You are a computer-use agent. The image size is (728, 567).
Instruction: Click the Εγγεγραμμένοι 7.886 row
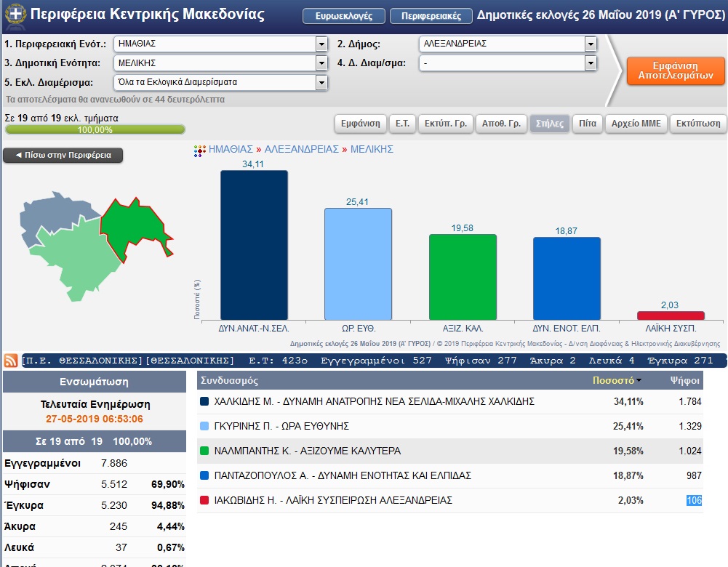95,463
